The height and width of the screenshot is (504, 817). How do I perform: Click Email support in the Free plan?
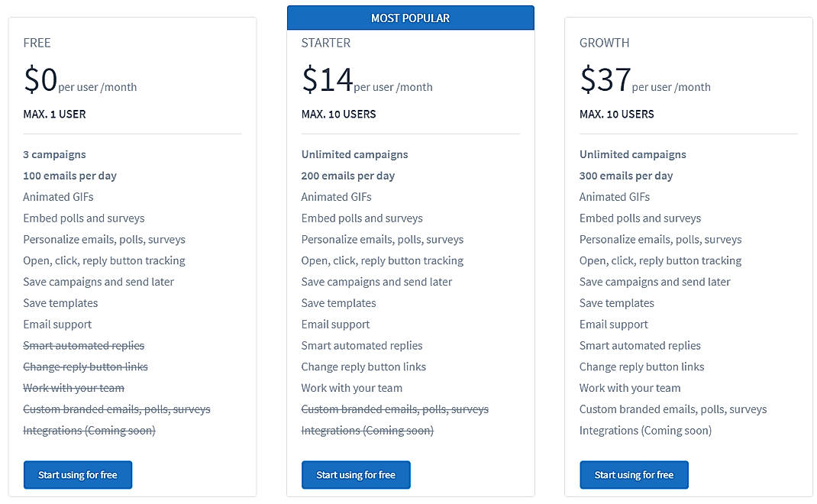[x=57, y=325]
